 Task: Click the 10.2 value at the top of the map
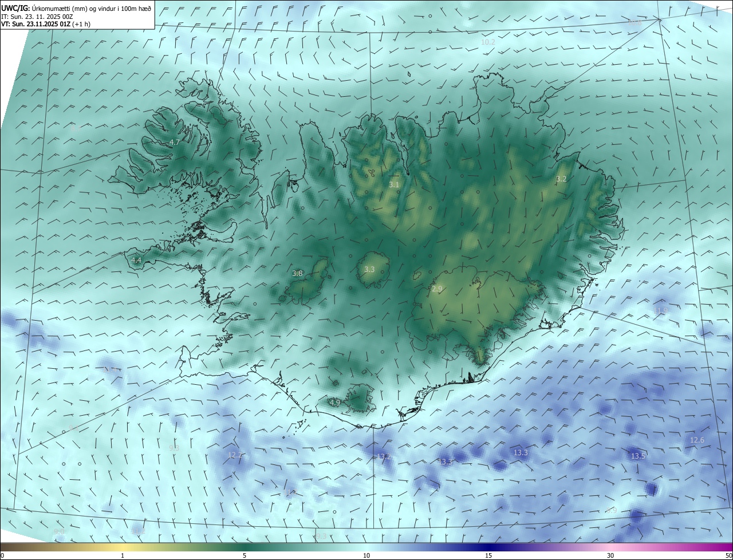(x=488, y=42)
